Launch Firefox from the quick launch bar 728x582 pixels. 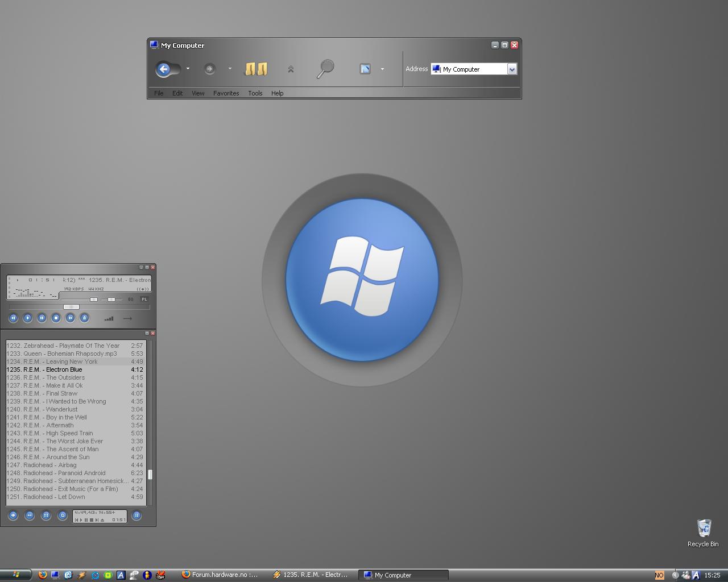point(42,575)
